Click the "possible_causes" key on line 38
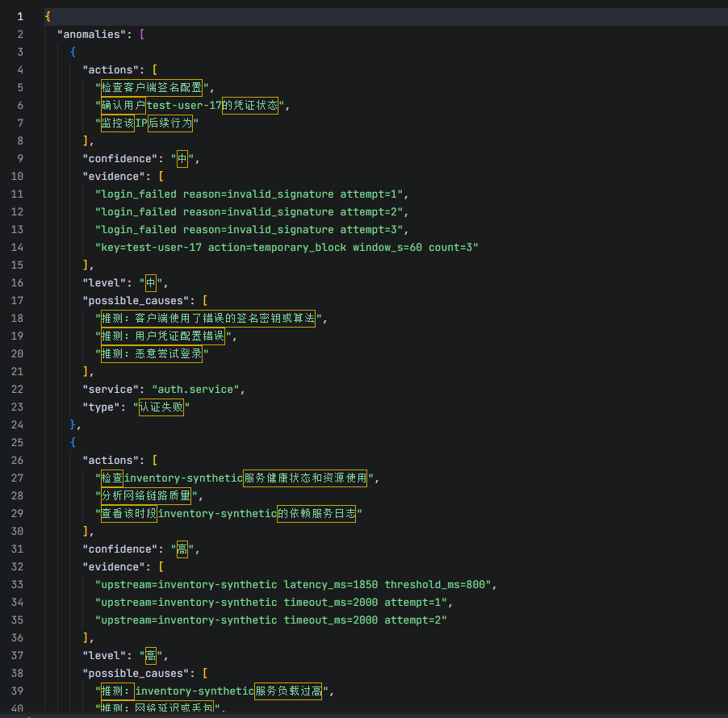728x718 pixels. tap(136, 674)
